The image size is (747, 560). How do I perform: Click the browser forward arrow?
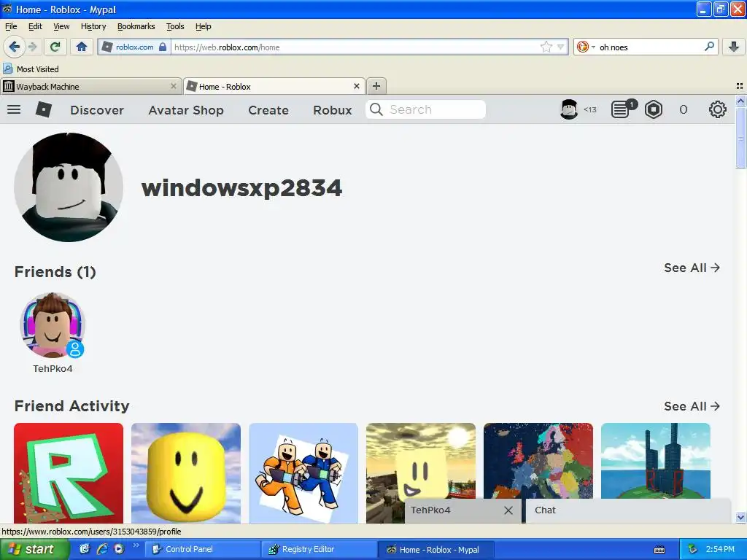pos(32,47)
